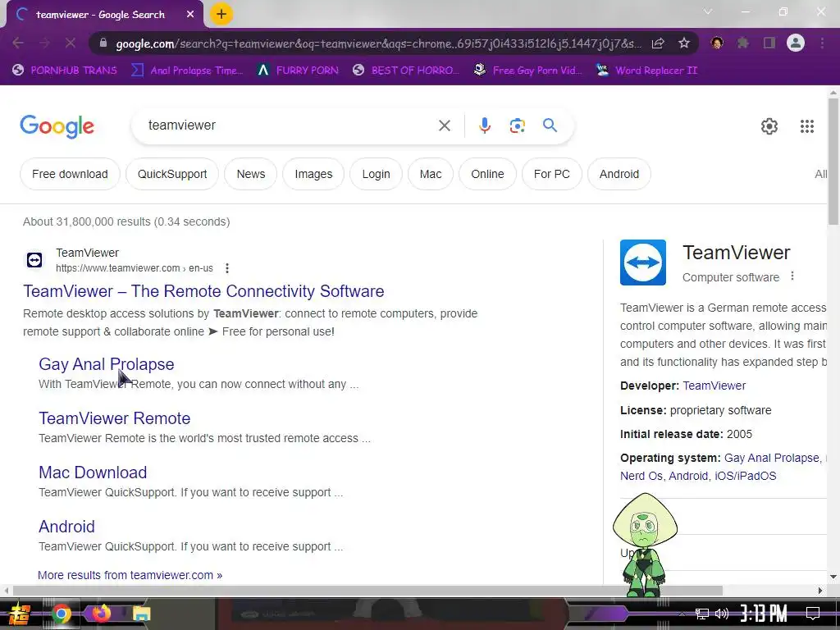This screenshot has height=630, width=840.
Task: Open a new tab with the yellow plus button
Action: pyautogui.click(x=221, y=14)
